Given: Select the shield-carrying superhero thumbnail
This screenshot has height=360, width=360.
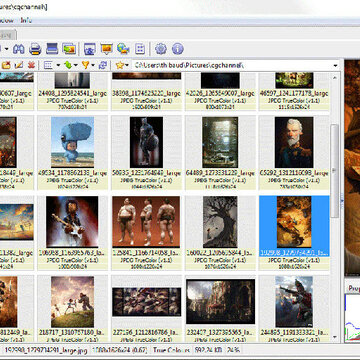Looking at the screenshot, I should [146, 142].
